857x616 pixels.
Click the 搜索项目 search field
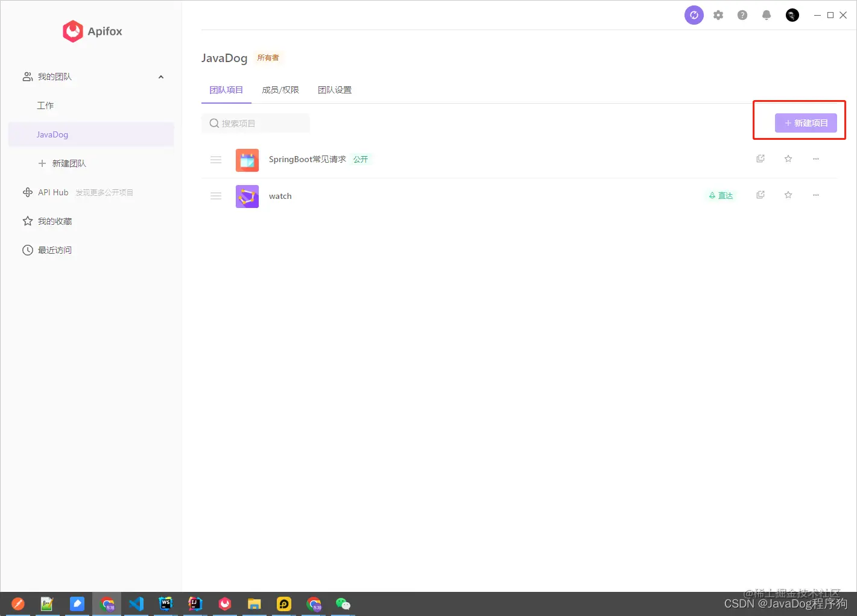256,123
